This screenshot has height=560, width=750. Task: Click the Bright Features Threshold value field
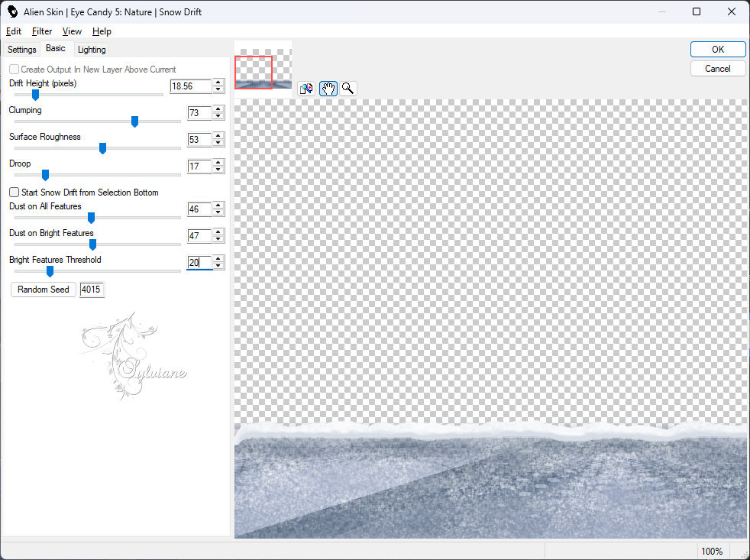[199, 263]
